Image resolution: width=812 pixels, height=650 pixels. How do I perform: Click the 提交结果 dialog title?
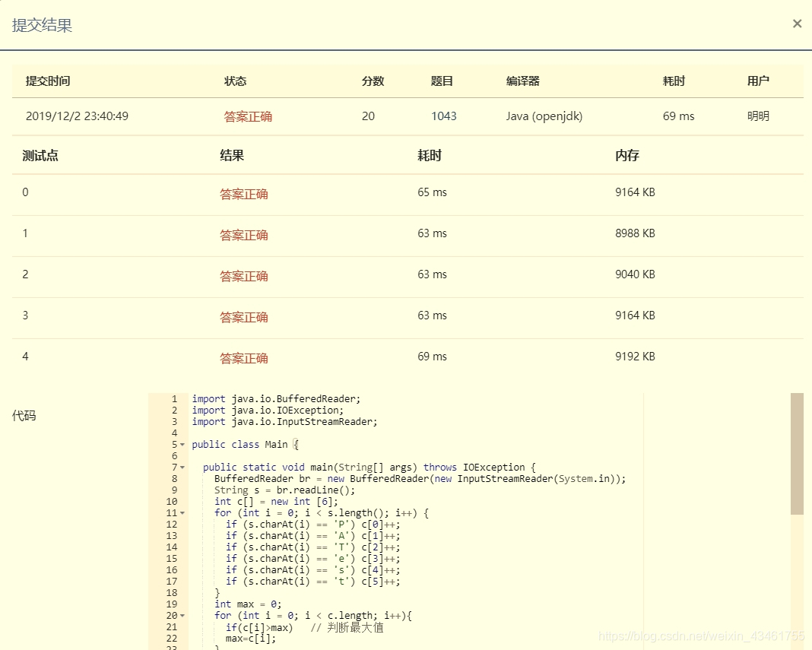point(42,25)
